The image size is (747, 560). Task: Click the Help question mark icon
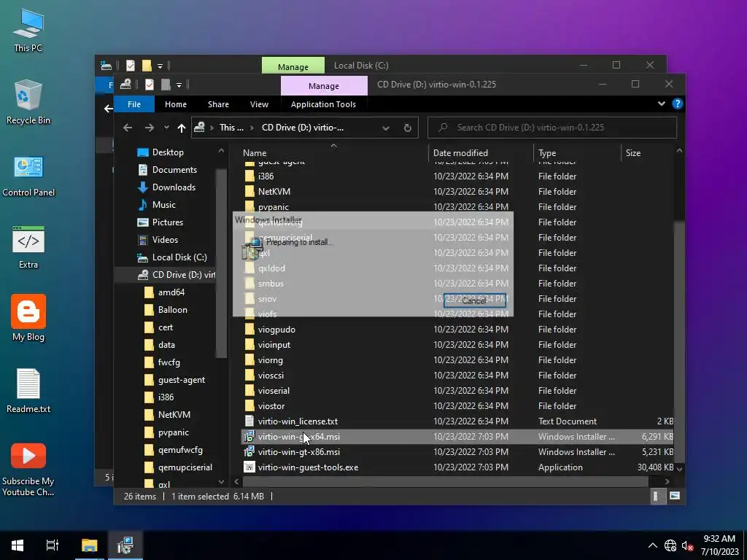(678, 104)
